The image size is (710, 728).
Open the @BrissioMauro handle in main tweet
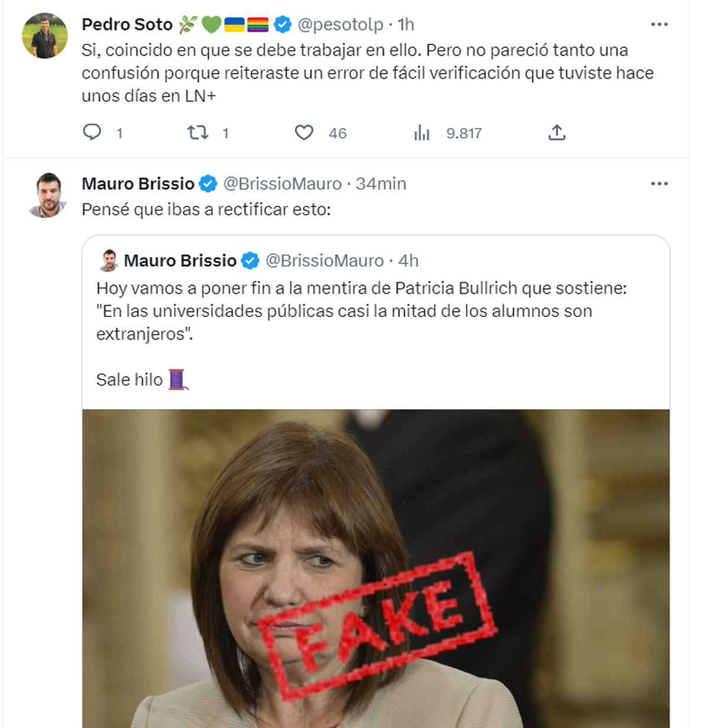click(x=282, y=184)
